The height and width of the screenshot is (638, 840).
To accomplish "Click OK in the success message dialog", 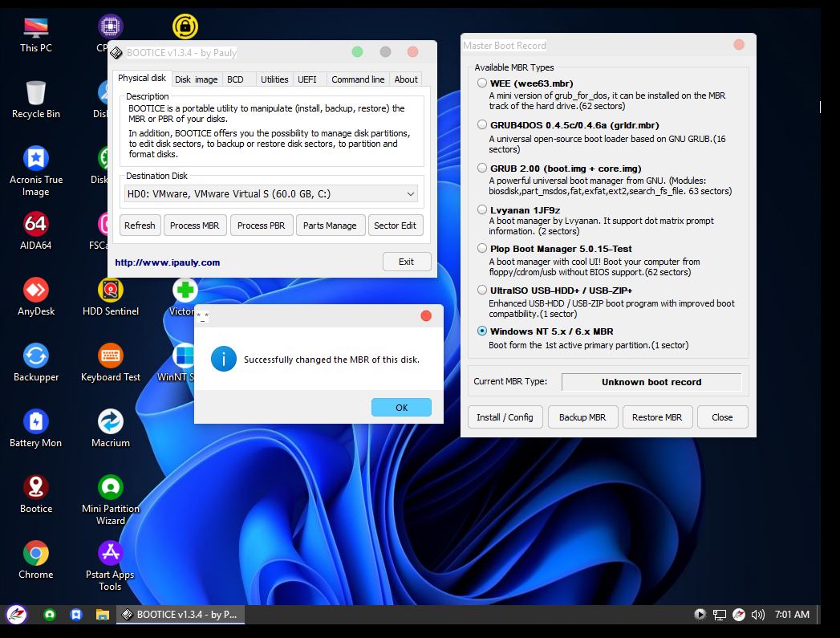I will pyautogui.click(x=401, y=408).
